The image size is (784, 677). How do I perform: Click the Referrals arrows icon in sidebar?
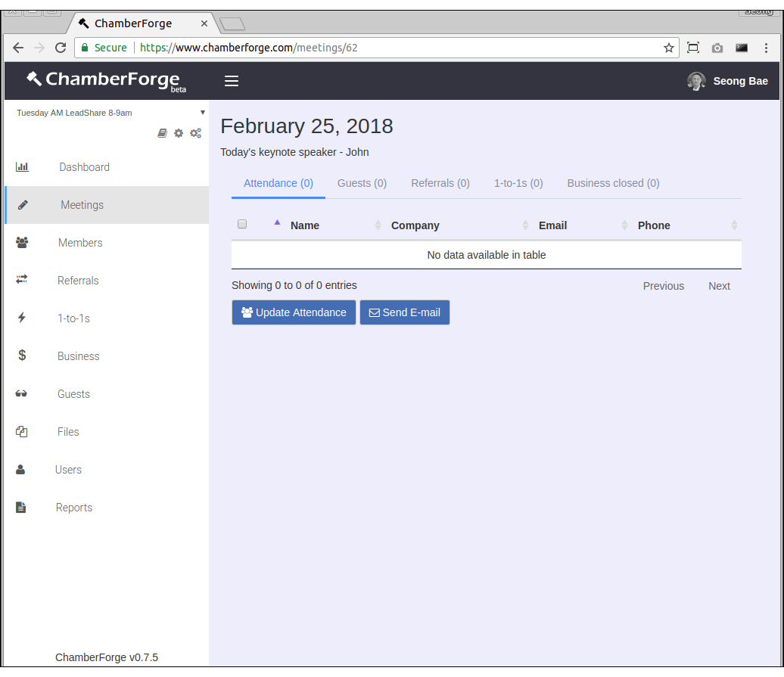point(22,280)
